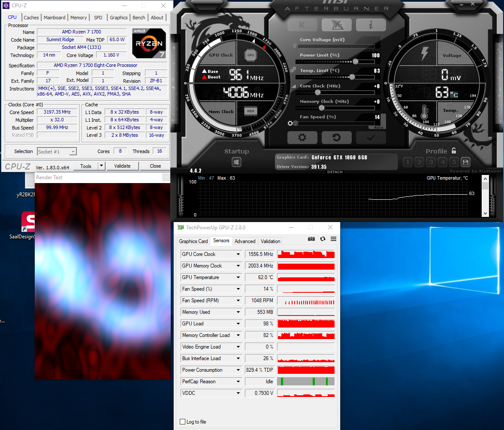
Task: Click GPU-Z refresh icon
Action: [x=323, y=239]
